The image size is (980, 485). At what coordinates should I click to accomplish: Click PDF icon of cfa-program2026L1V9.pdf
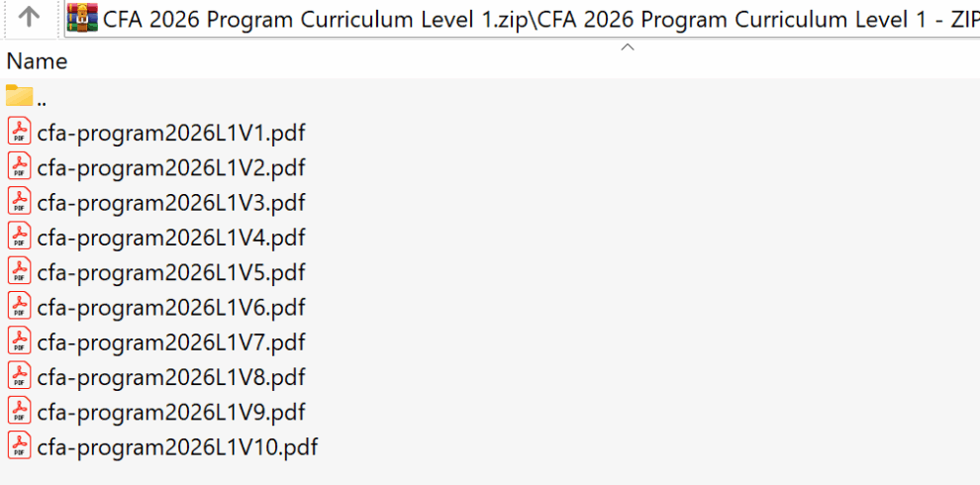click(19, 411)
